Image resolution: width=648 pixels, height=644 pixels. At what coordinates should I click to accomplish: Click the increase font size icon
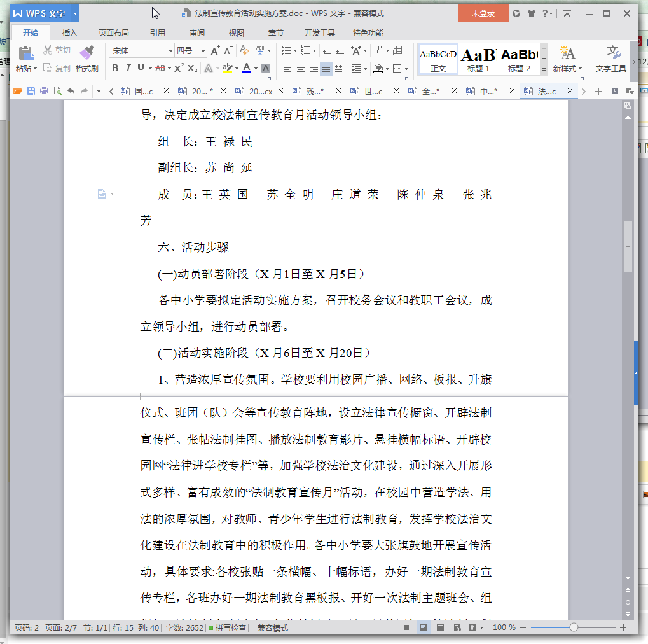pos(215,50)
